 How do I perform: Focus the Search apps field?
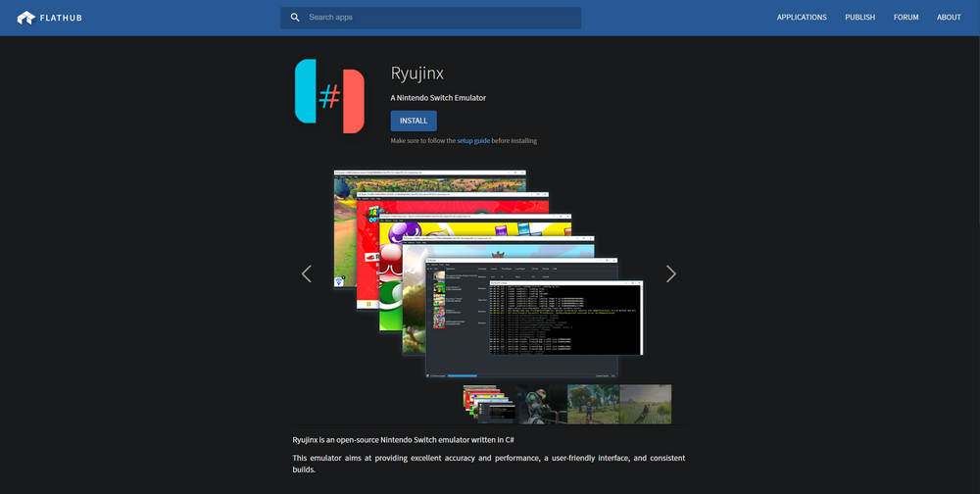tap(430, 18)
